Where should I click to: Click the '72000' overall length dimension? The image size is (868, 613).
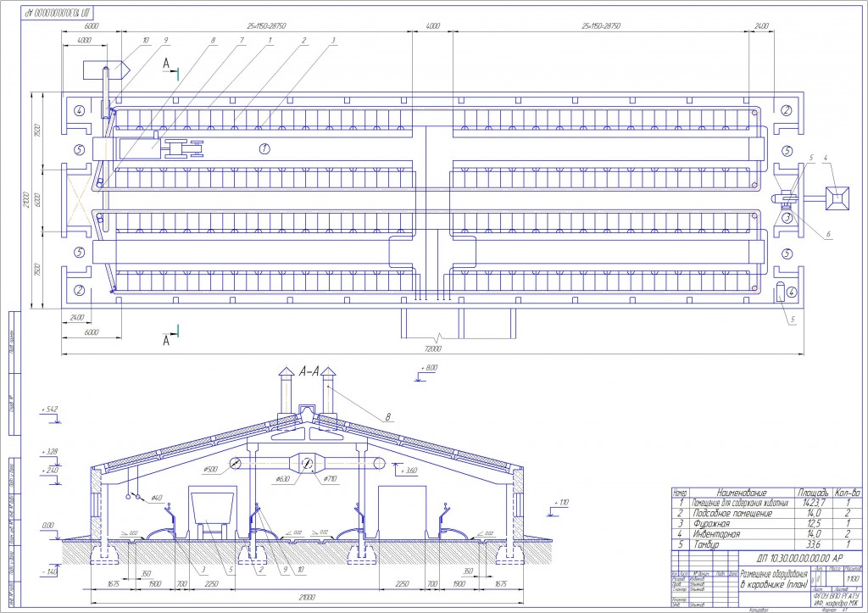point(432,348)
